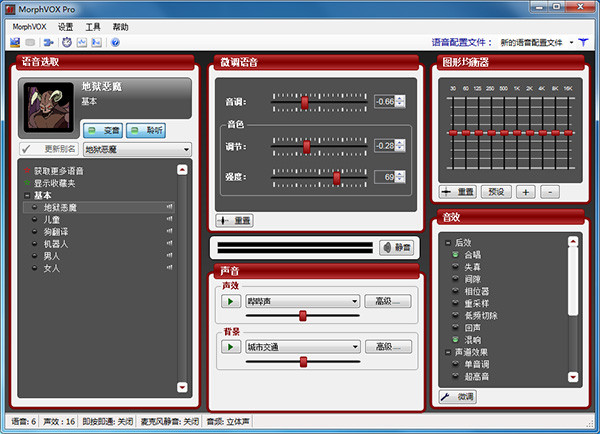
Task: Click the equalizer 重置 button
Action: tap(458, 192)
